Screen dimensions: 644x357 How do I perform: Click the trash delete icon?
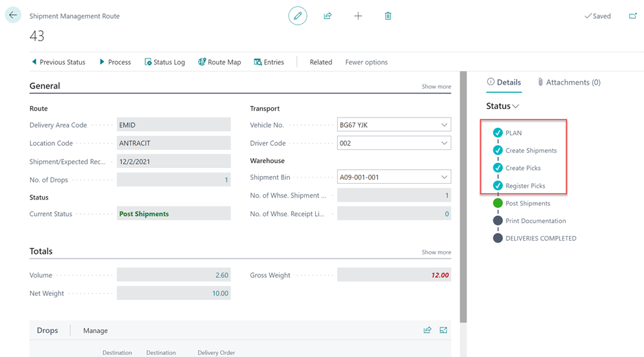pyautogui.click(x=388, y=16)
